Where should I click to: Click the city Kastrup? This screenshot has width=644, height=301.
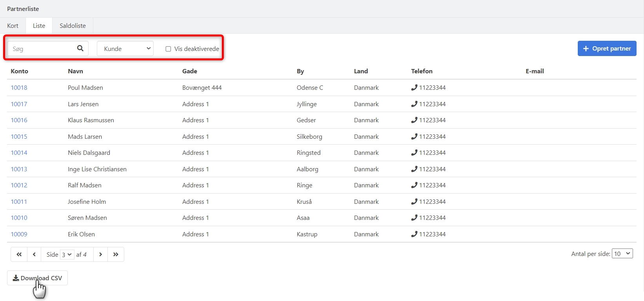click(x=307, y=234)
